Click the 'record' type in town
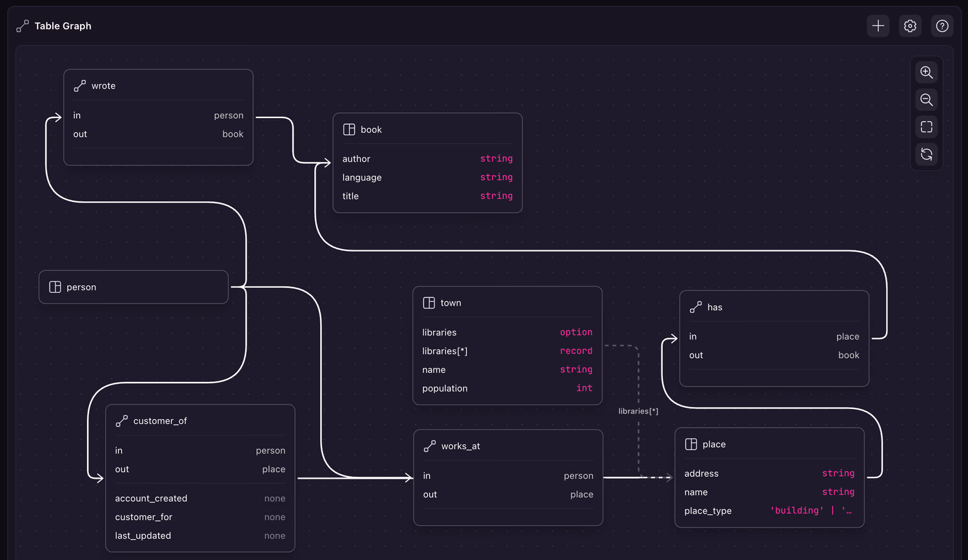This screenshot has height=560, width=968. tap(576, 351)
